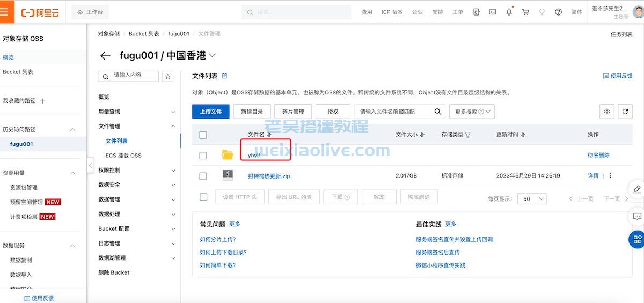Click 新建目录 button
This screenshot has height=303, width=644.
(x=252, y=112)
